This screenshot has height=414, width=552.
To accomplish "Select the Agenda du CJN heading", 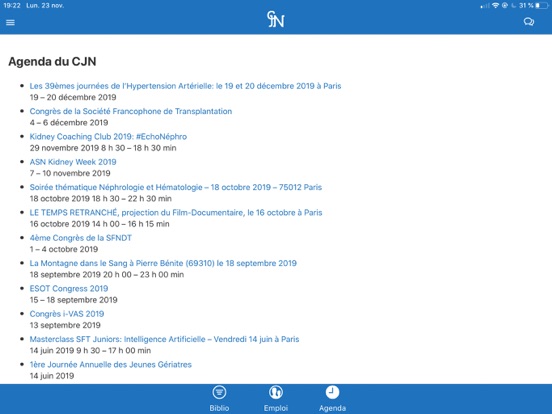I will (x=52, y=62).
